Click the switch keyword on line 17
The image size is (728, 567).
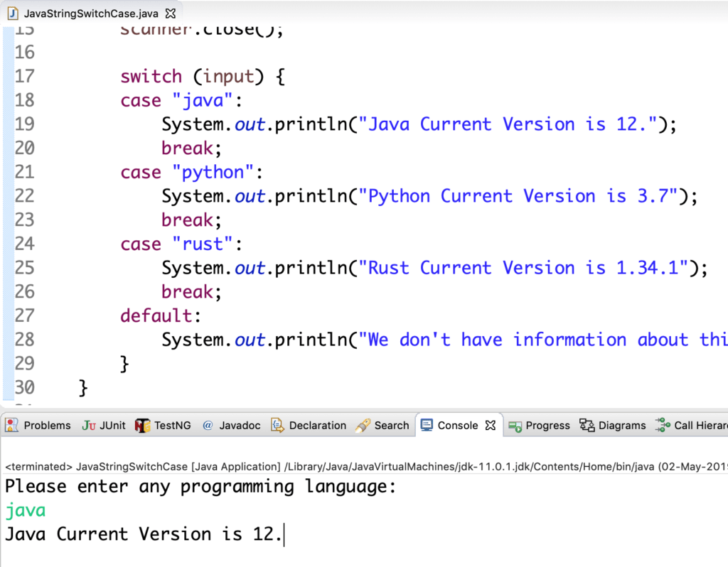coord(151,76)
